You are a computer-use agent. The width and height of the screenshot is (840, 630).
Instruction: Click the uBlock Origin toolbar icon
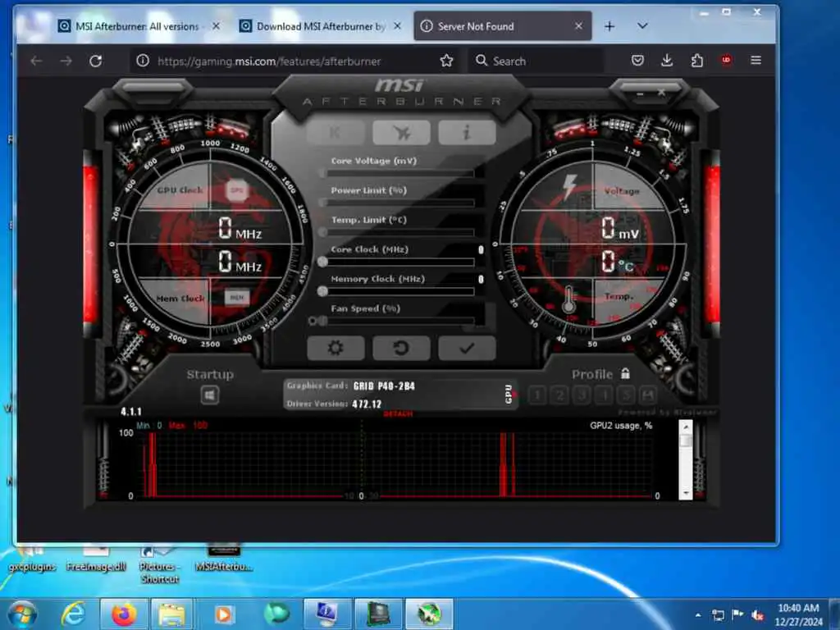727,60
